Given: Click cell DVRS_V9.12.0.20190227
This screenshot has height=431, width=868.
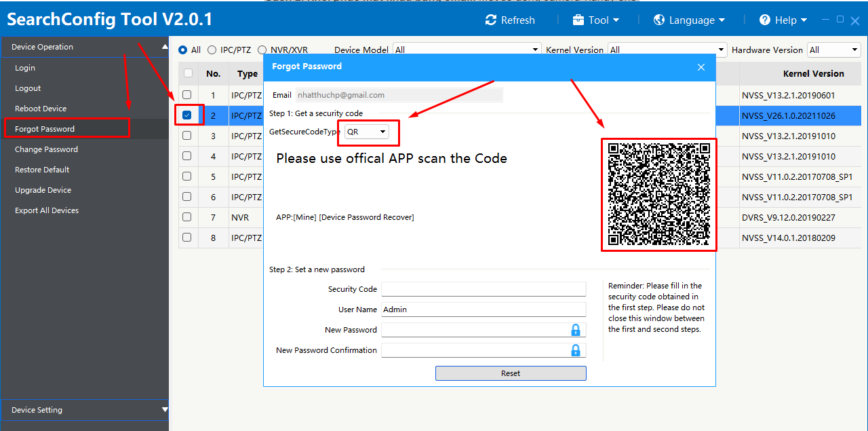Looking at the screenshot, I should click(x=789, y=217).
